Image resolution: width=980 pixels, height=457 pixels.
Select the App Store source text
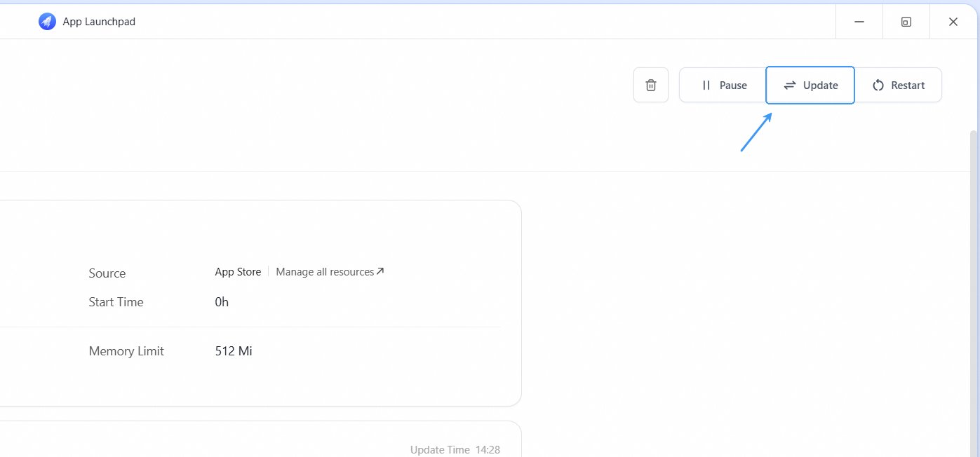click(x=238, y=272)
